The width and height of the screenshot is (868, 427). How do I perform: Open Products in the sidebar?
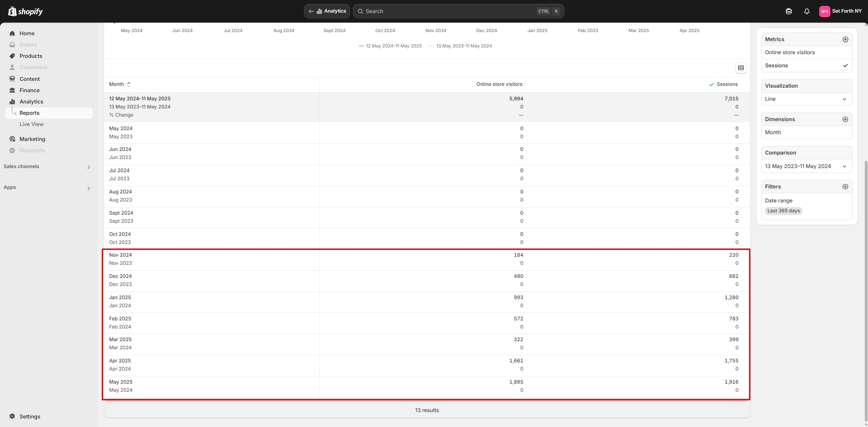31,56
